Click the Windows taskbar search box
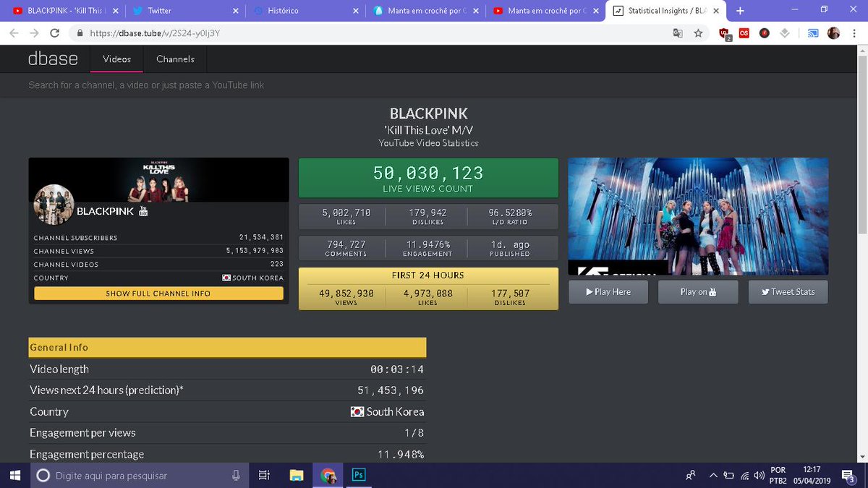This screenshot has width=868, height=488. coord(139,475)
